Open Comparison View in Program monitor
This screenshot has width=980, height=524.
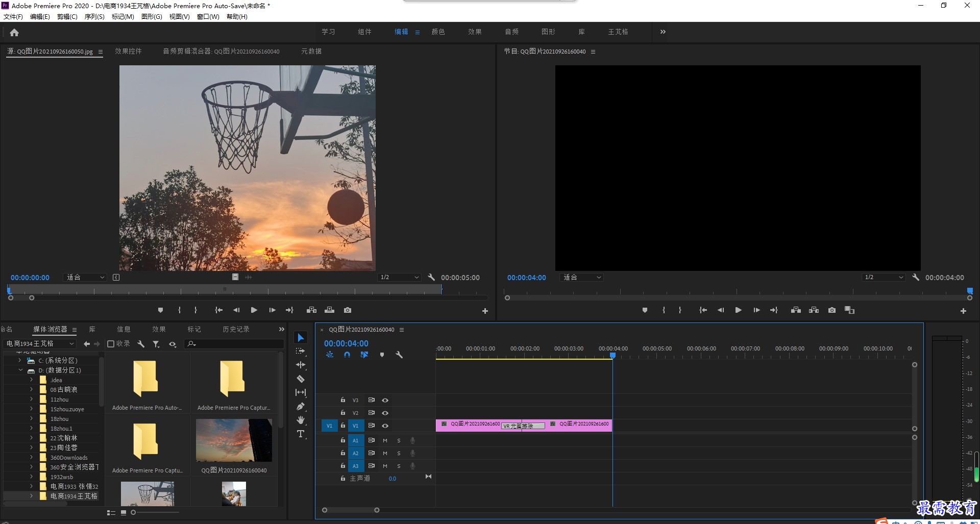click(x=850, y=310)
